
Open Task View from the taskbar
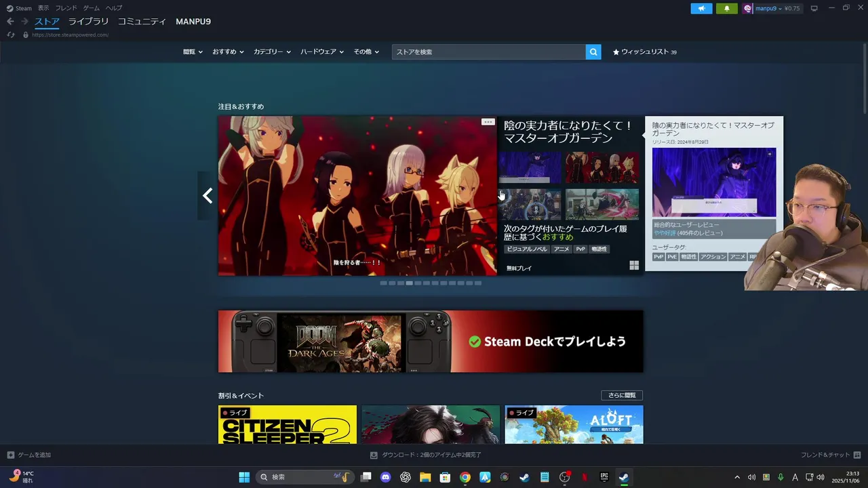(366, 477)
